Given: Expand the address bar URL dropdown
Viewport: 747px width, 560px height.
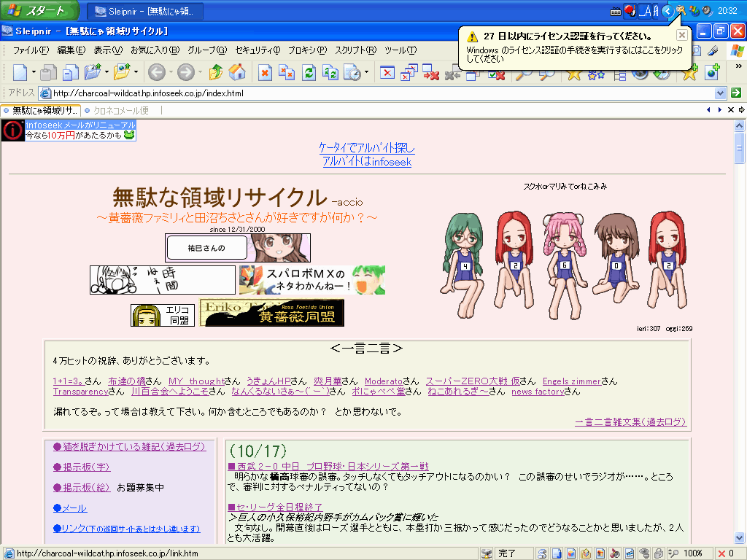Looking at the screenshot, I should pyautogui.click(x=721, y=93).
